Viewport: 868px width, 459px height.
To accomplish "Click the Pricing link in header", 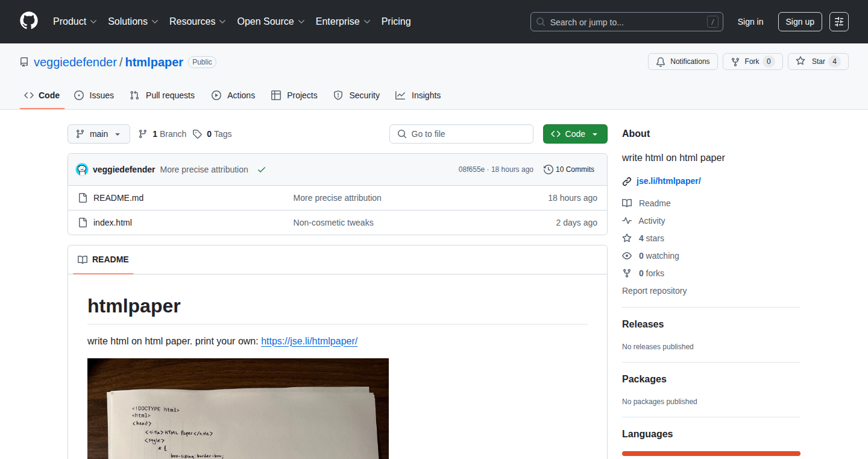I will pyautogui.click(x=396, y=21).
